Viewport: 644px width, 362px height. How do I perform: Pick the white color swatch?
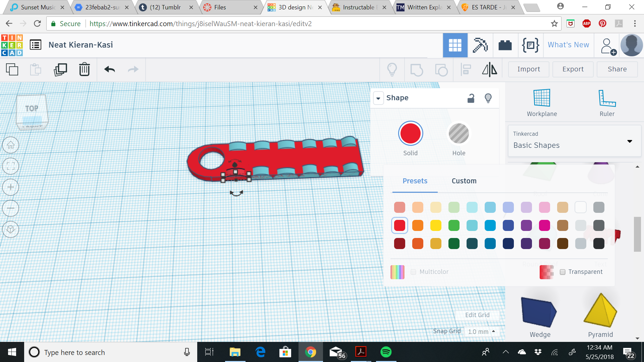pos(581,207)
